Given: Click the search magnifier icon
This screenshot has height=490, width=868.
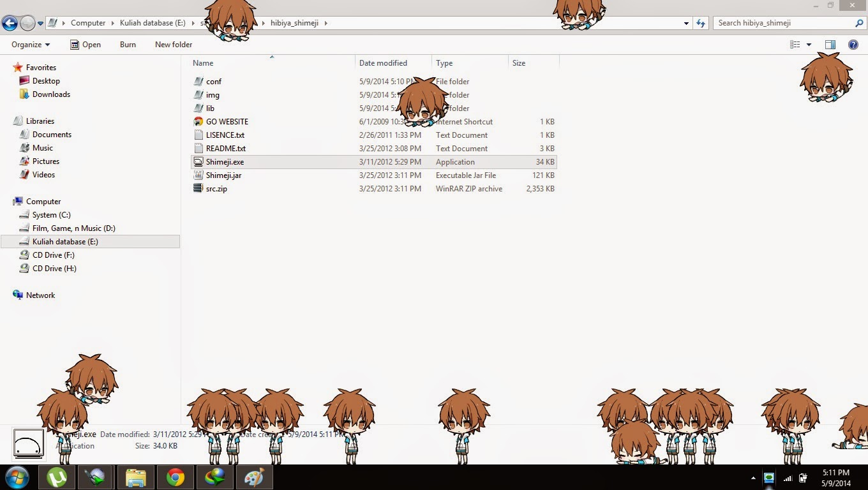Looking at the screenshot, I should (x=859, y=23).
